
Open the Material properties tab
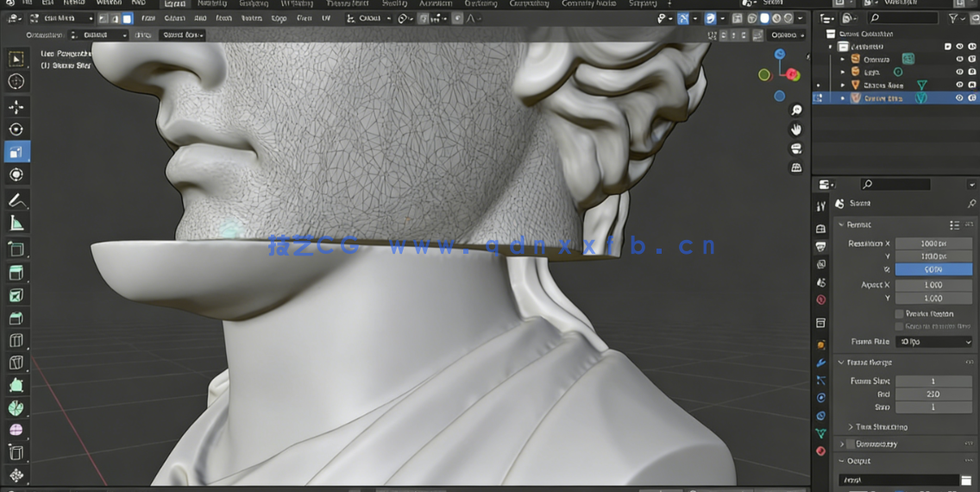pos(821,451)
